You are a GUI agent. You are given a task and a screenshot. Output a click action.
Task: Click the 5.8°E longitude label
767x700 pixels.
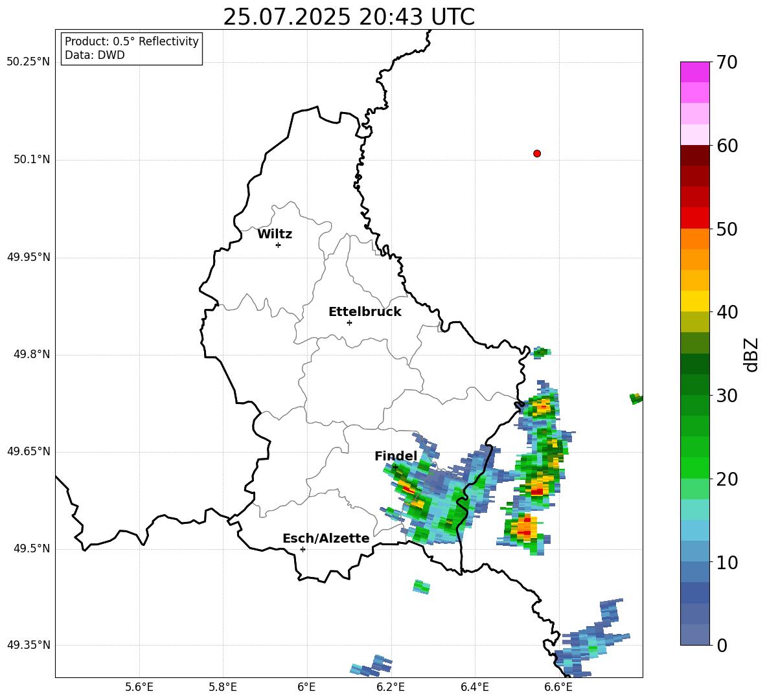tap(223, 687)
